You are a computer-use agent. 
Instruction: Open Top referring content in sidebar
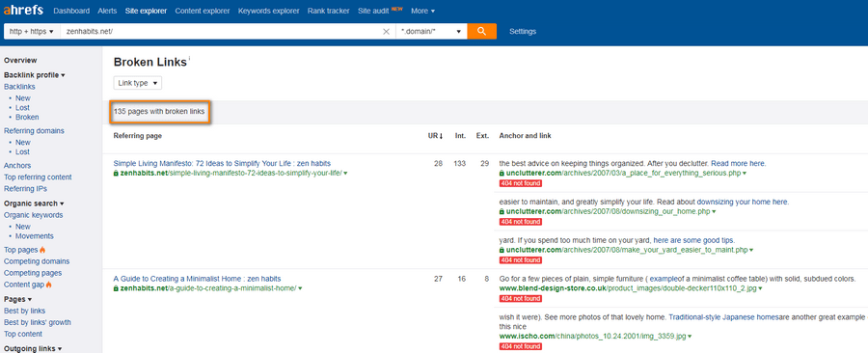pos(38,177)
